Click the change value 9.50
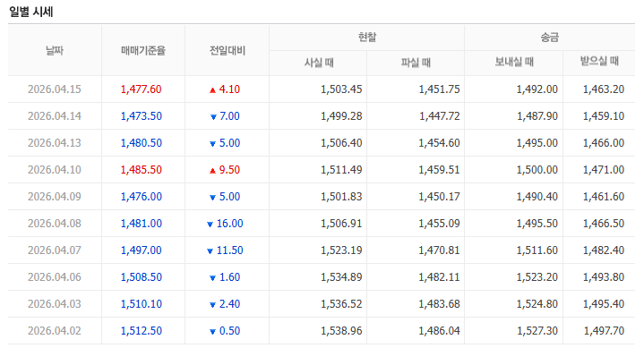Viewport: 644px width, 348px height. pos(229,169)
